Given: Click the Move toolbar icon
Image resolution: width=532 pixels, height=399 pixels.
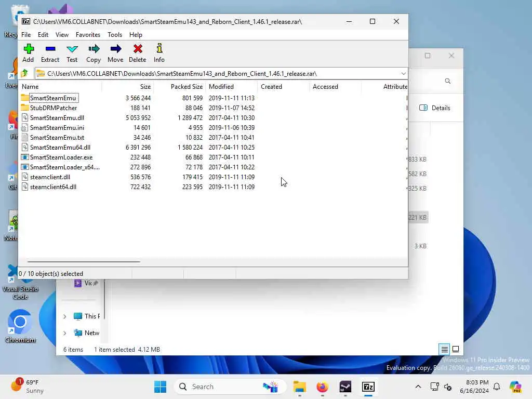Looking at the screenshot, I should [x=116, y=49].
